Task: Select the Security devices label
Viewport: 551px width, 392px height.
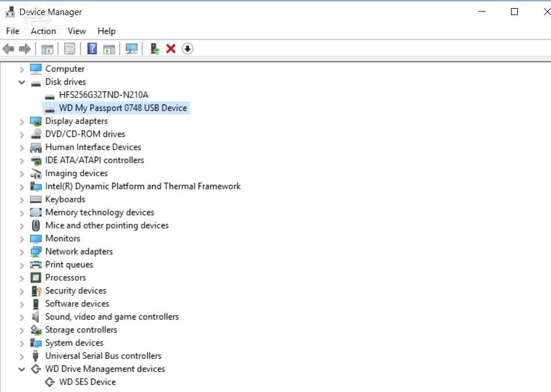Action: (x=75, y=291)
